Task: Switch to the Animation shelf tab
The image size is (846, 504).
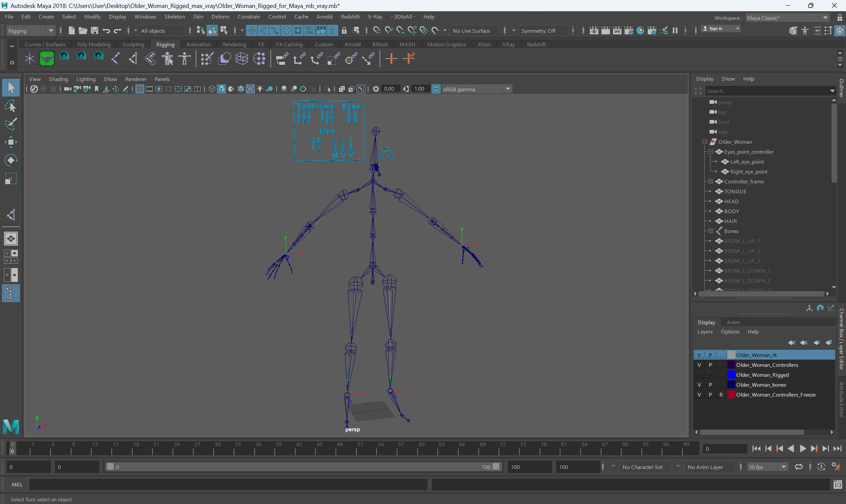Action: [198, 45]
